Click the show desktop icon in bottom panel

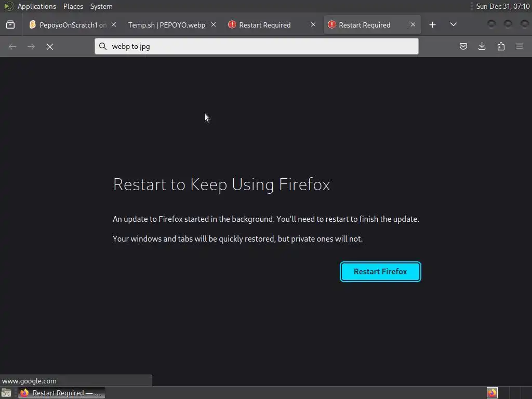(x=6, y=393)
